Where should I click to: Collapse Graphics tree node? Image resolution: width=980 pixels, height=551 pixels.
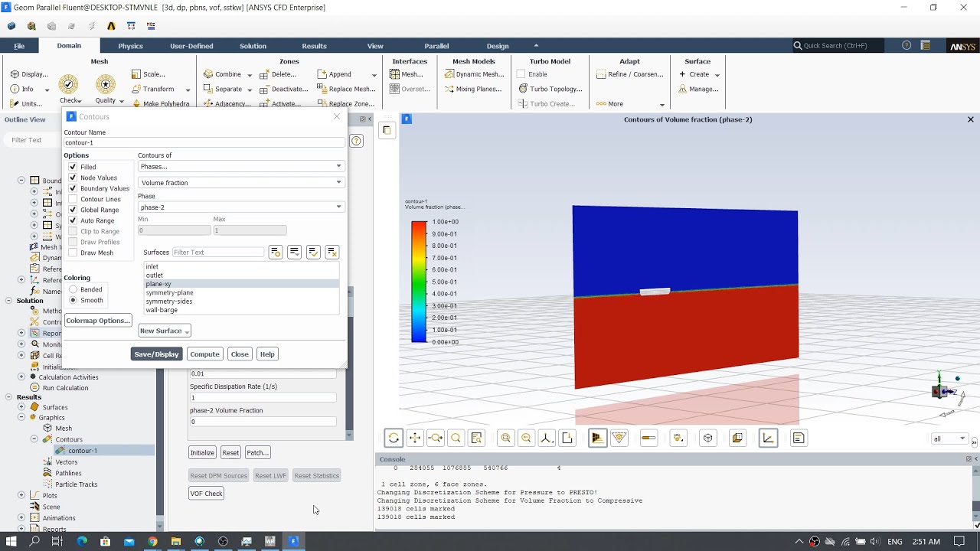click(x=21, y=418)
